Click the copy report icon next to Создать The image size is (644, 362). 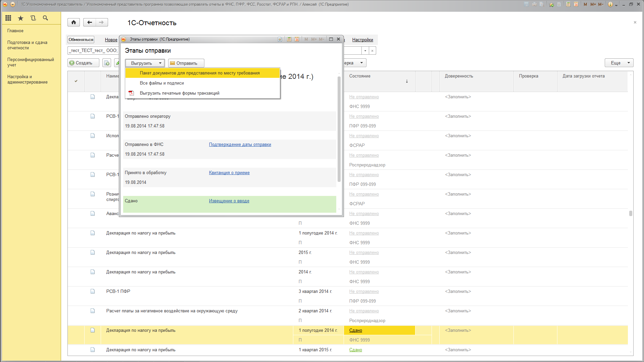pyautogui.click(x=106, y=63)
